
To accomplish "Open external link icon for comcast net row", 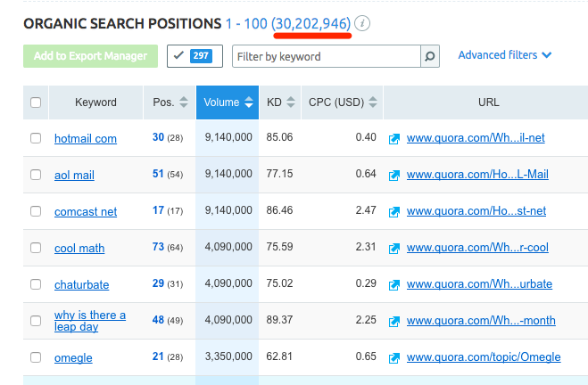I will [x=394, y=211].
